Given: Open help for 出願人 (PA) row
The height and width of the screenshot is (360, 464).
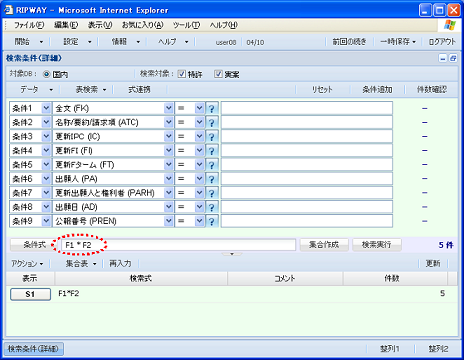Looking at the screenshot, I should (x=212, y=179).
